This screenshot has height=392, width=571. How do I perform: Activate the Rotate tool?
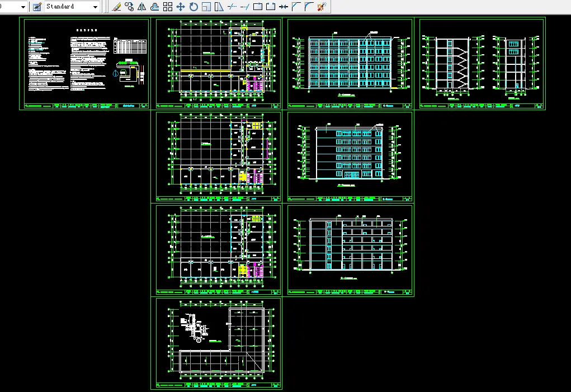194,7
